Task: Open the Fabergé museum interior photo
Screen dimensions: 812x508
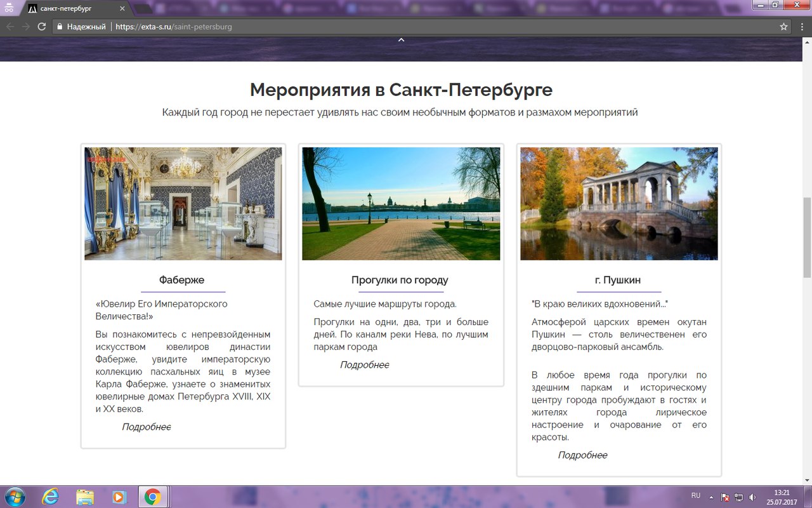Action: 183,204
